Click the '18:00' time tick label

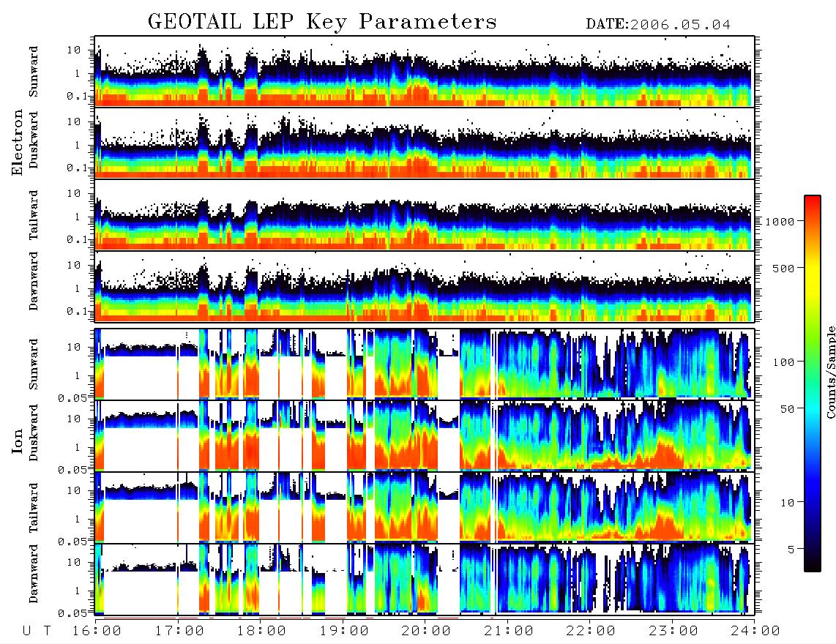[262, 632]
